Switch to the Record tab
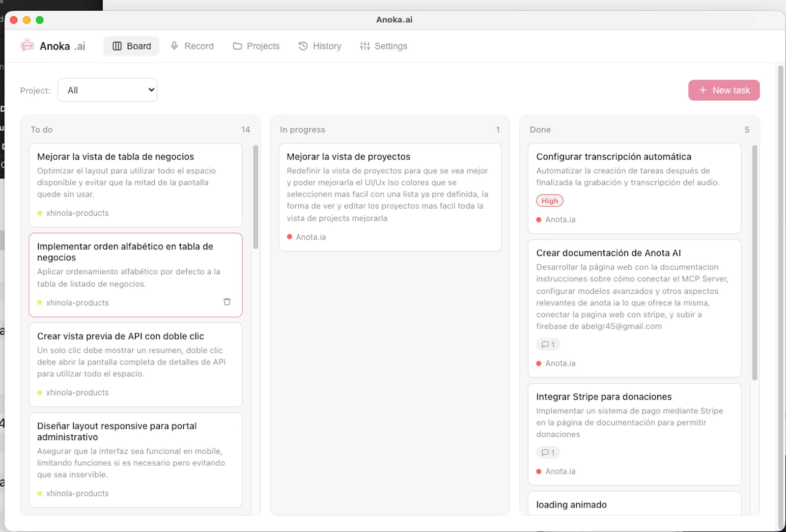This screenshot has width=786, height=532. tap(192, 46)
